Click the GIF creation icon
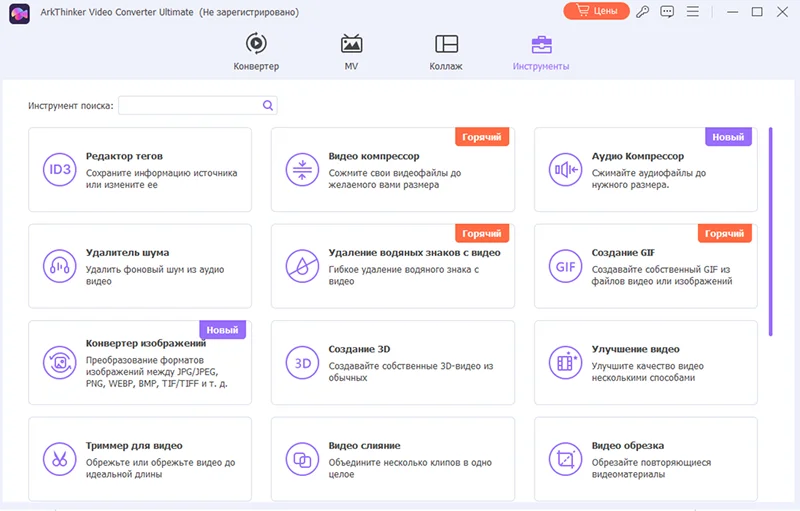 tap(565, 266)
